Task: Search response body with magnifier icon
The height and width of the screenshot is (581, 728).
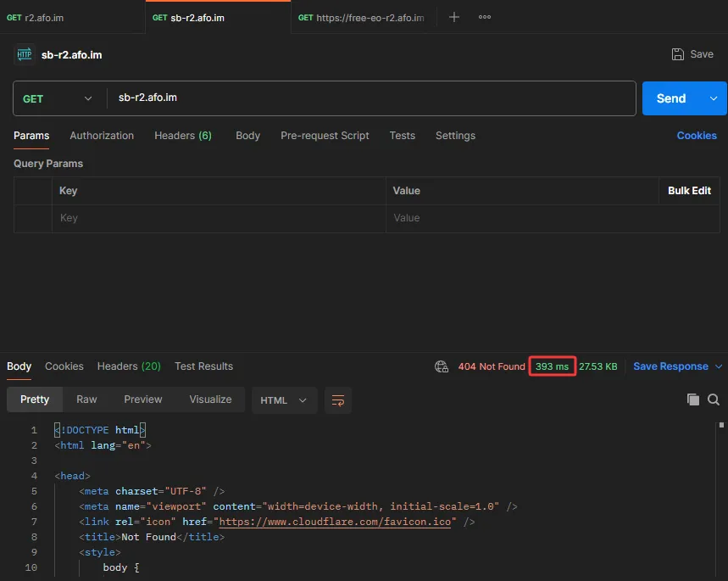Action: click(714, 399)
